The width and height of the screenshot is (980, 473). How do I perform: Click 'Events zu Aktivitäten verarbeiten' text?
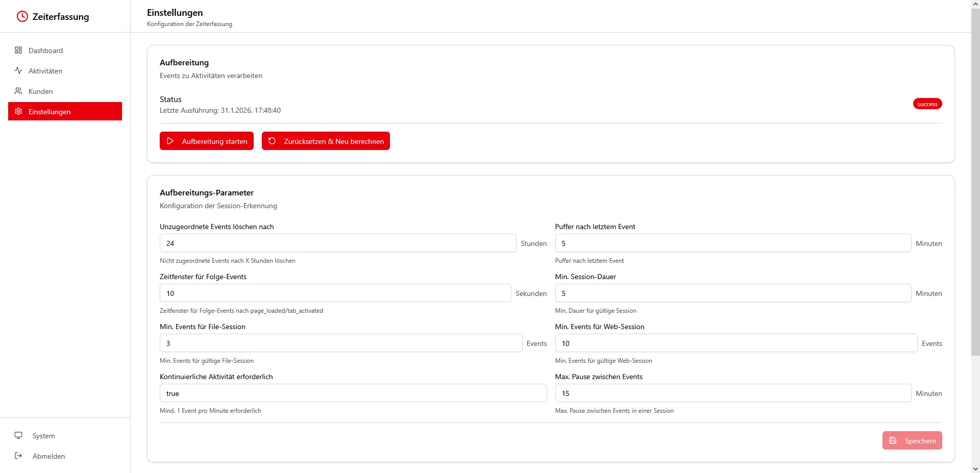click(211, 76)
